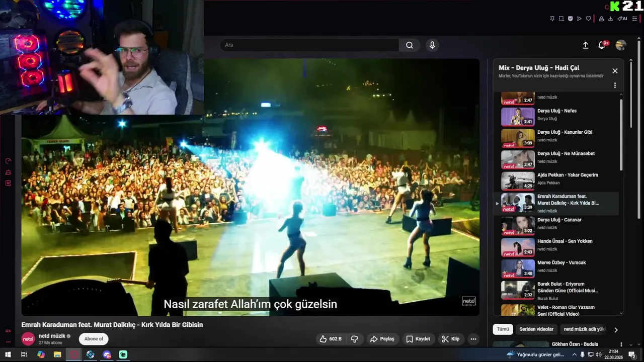Subscribe with the Abone ol button
The image size is (644, 362).
(x=94, y=339)
